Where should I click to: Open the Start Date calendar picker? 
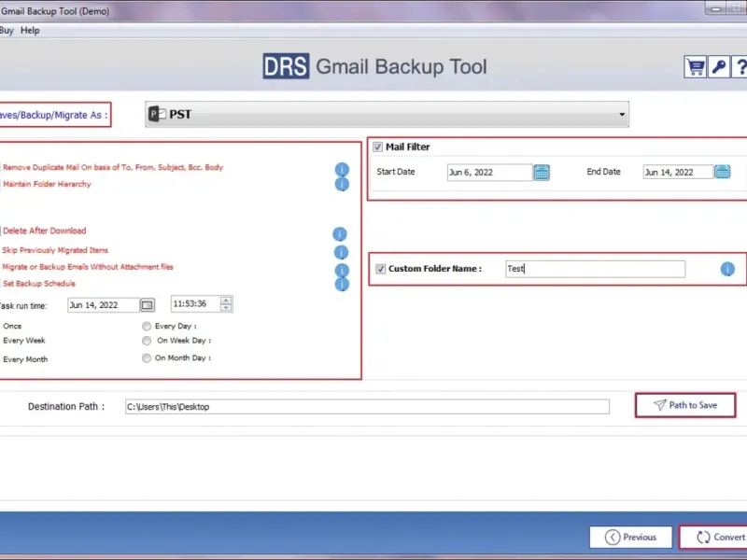pyautogui.click(x=542, y=172)
